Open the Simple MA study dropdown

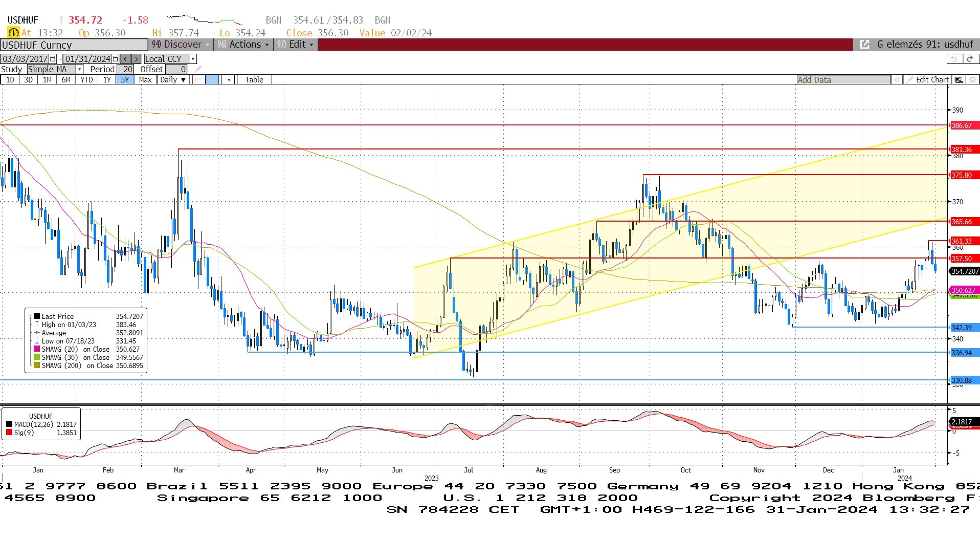[79, 69]
